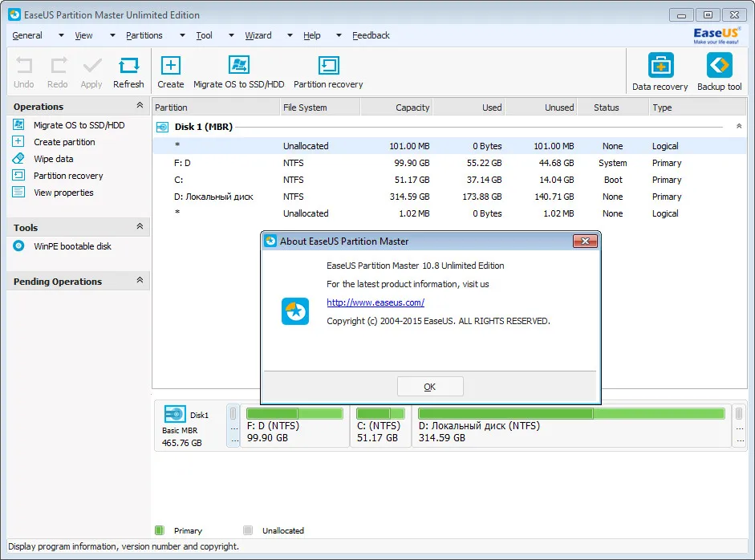Select the F: D partition row
The image size is (755, 560).
tap(449, 163)
